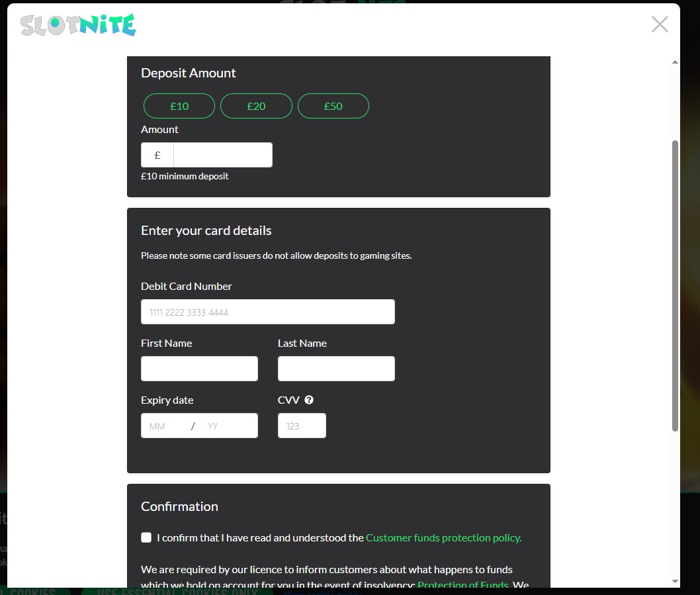The height and width of the screenshot is (595, 700).
Task: Click the scroll down arrow of the dialog
Action: coord(675,581)
